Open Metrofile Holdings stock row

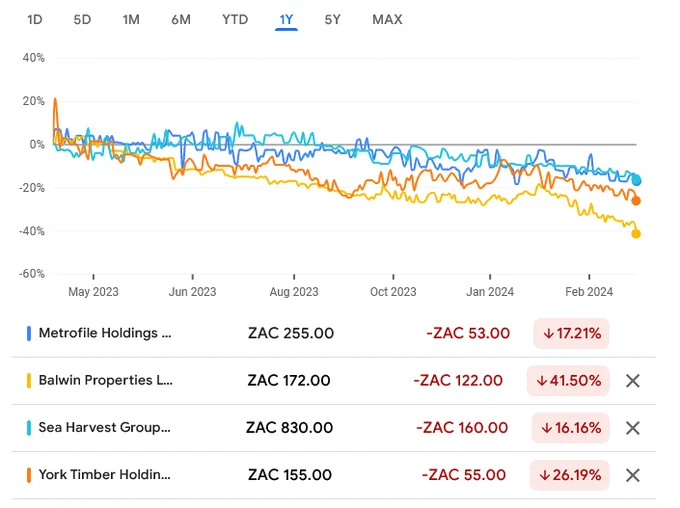tap(334, 334)
